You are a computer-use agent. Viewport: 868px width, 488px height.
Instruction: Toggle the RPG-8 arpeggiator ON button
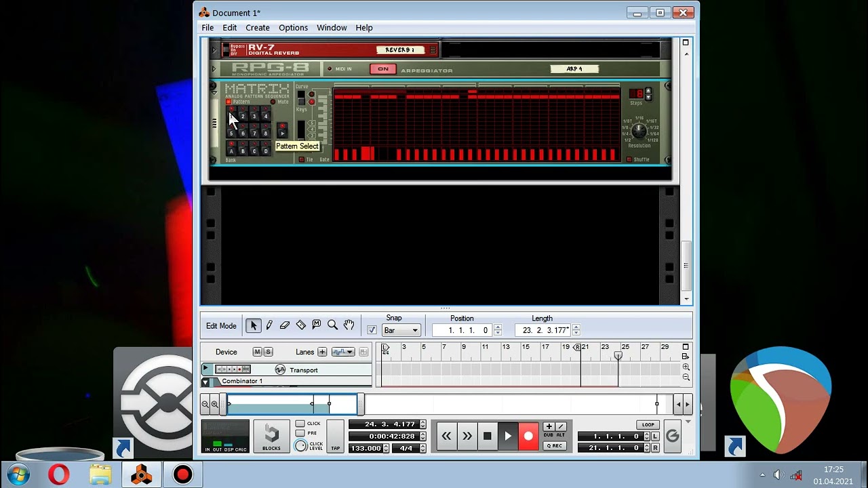pos(383,69)
